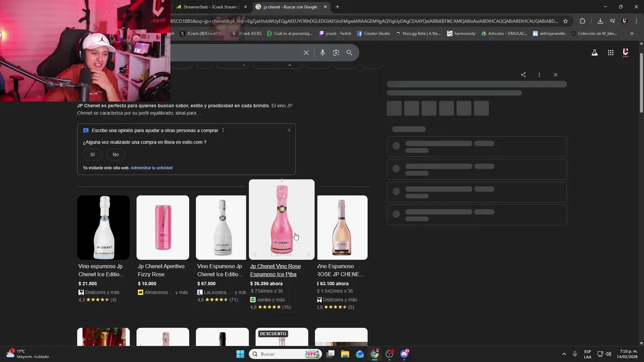The width and height of the screenshot is (644, 362).
Task: Open Chrome profile avatar in toolbar
Action: (x=624, y=21)
